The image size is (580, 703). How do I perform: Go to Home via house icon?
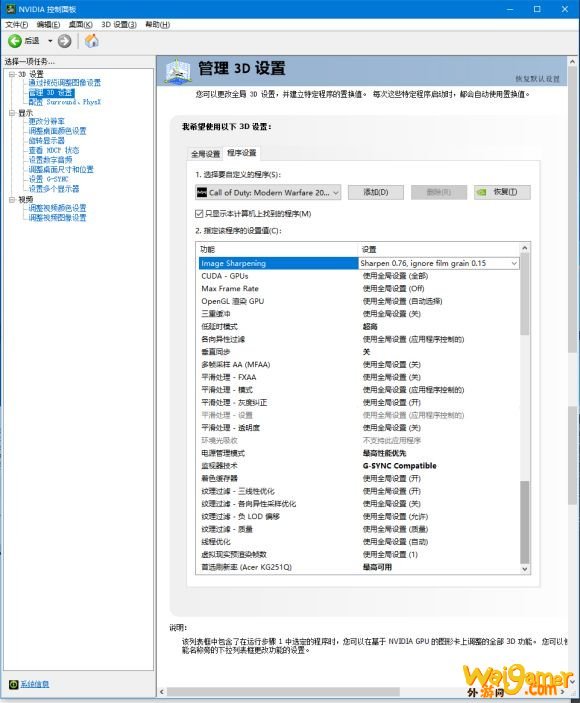tap(91, 41)
